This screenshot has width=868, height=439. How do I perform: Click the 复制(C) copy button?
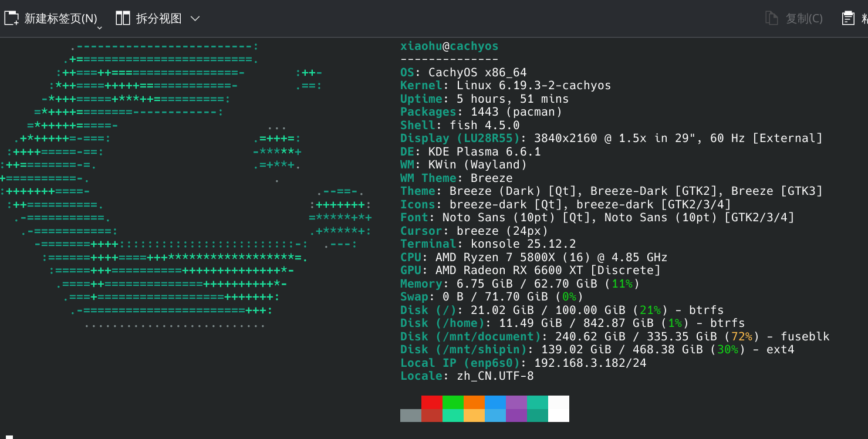[794, 18]
